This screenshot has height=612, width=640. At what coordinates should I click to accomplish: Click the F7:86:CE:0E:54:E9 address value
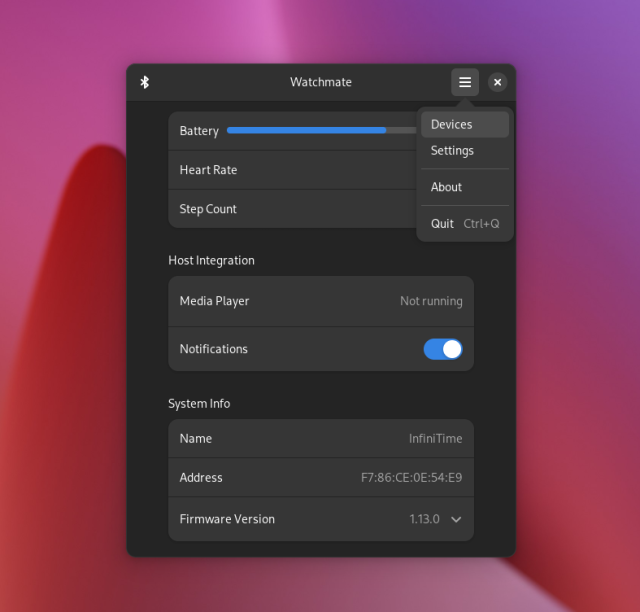tap(411, 478)
